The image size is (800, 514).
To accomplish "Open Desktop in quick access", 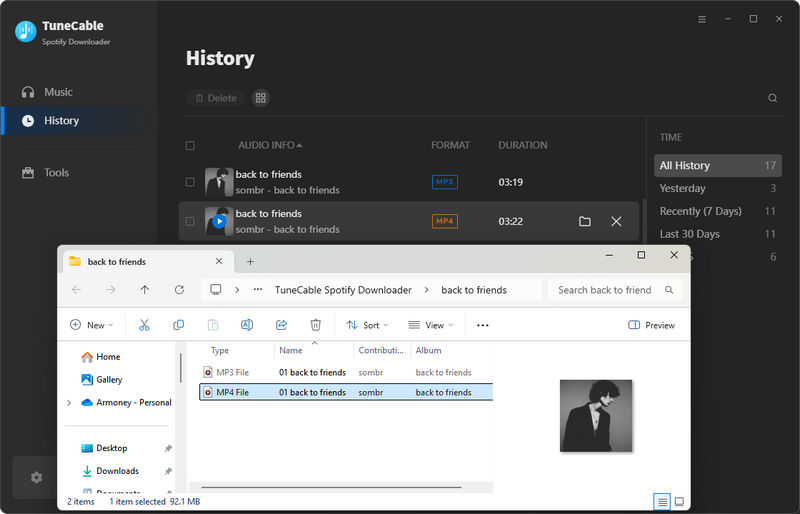I will [104, 448].
